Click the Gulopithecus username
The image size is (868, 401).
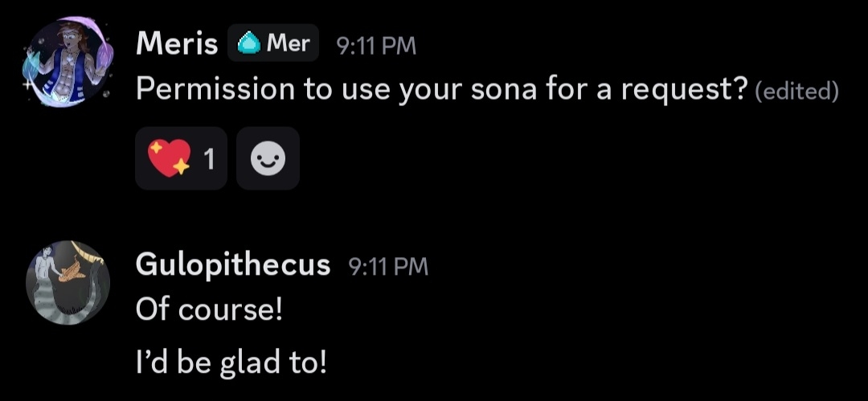click(233, 264)
